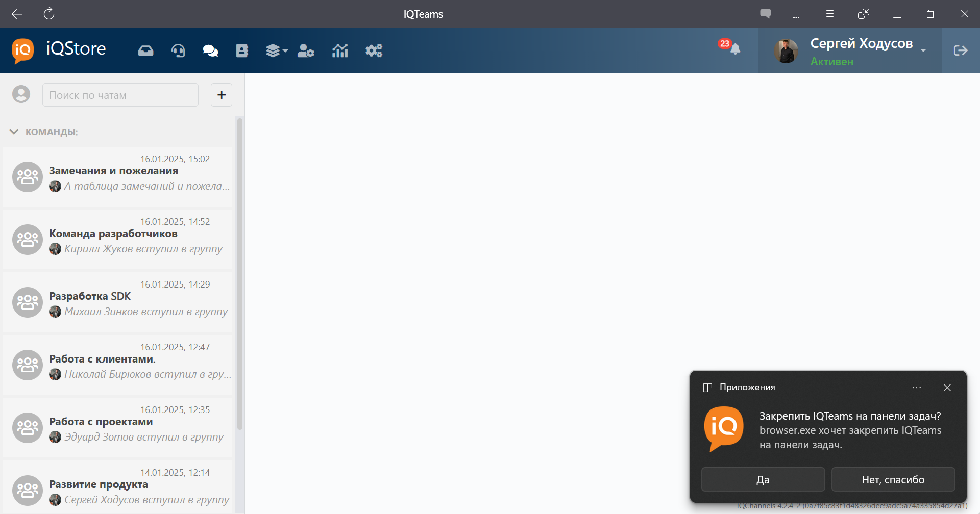Open the hamburger menu in title bar
980x514 pixels.
click(x=830, y=14)
